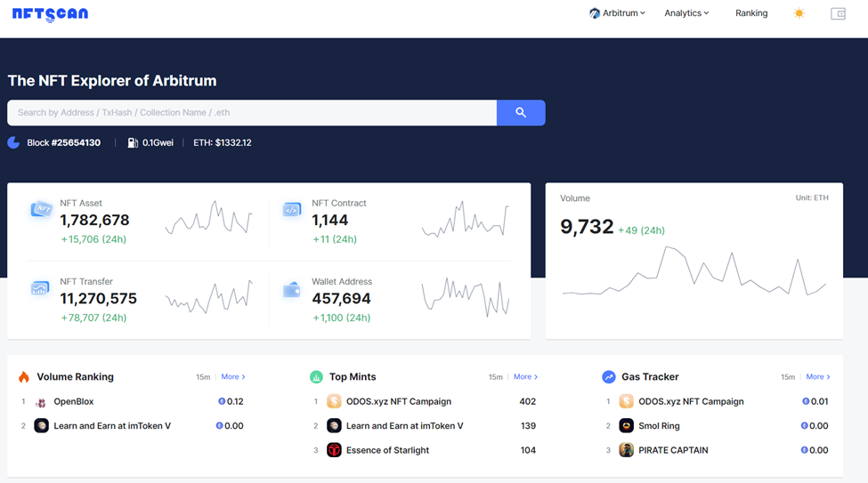
Task: Toggle the sun light/dark theme icon
Action: pyautogui.click(x=799, y=13)
